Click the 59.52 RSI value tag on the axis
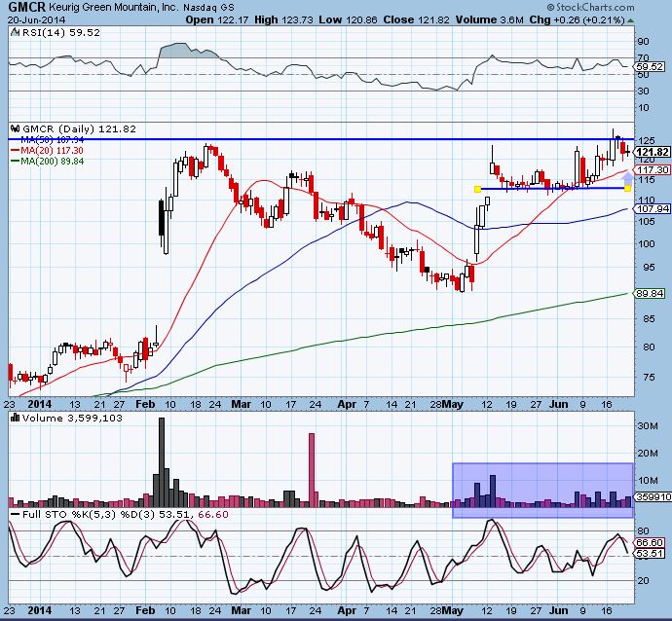 651,67
